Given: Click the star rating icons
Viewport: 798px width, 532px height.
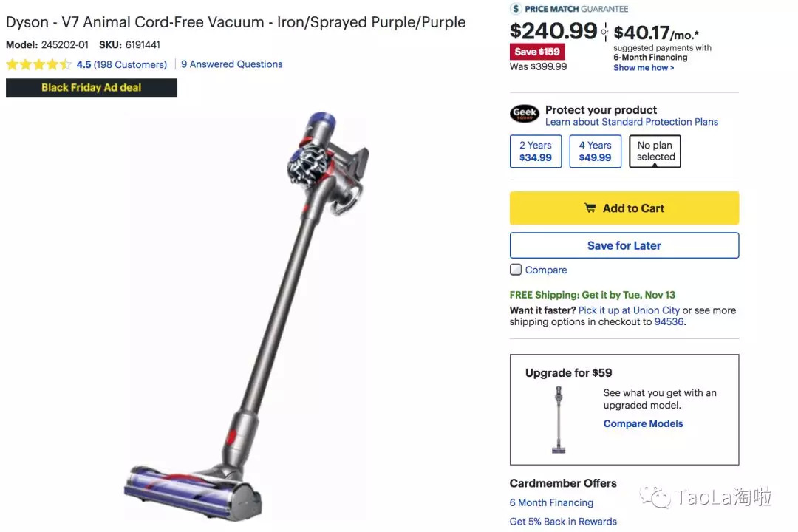Looking at the screenshot, I should 38,65.
